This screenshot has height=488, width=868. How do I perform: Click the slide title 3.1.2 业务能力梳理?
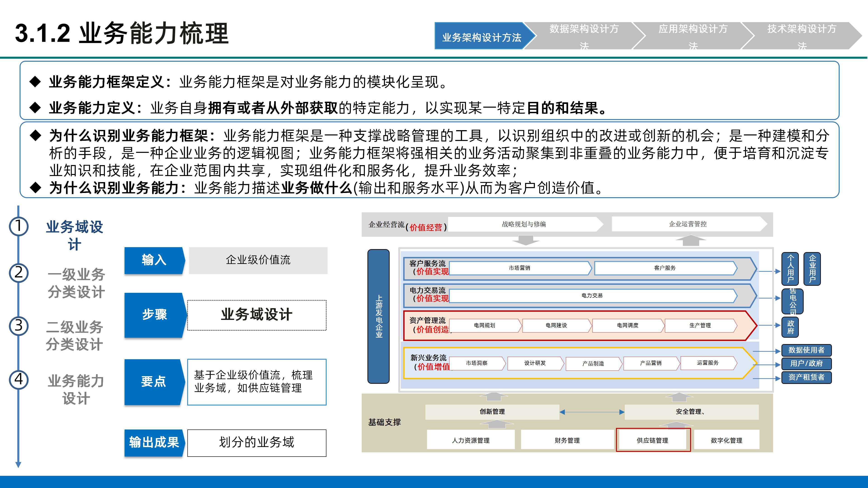122,33
